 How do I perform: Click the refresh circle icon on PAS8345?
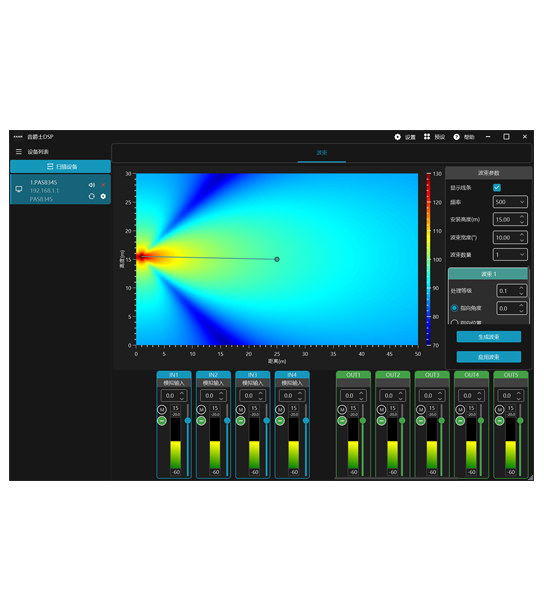(x=91, y=196)
